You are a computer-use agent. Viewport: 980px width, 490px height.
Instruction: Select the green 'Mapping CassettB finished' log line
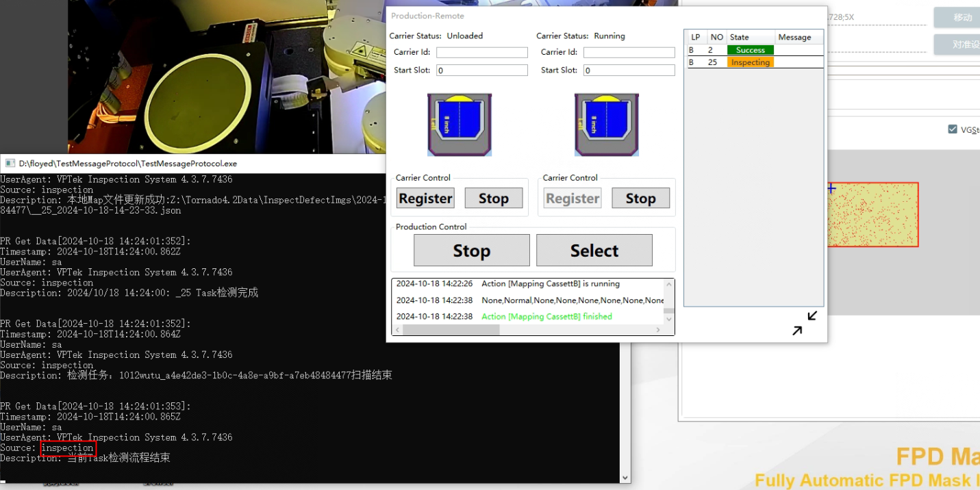tap(504, 316)
